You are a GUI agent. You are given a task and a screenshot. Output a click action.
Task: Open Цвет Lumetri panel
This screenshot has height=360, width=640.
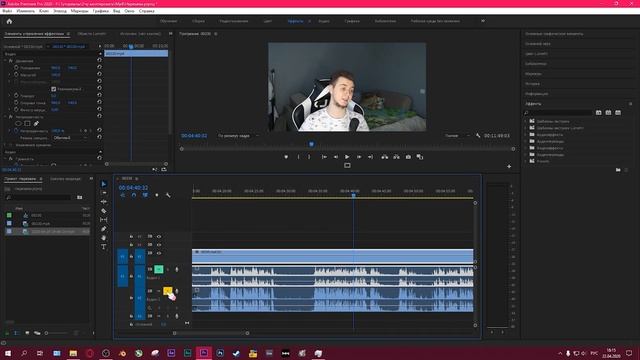(x=536, y=54)
